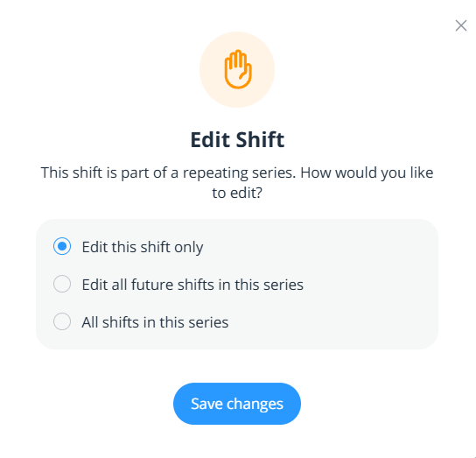Choose the Edit all future shifts radio button

click(62, 284)
